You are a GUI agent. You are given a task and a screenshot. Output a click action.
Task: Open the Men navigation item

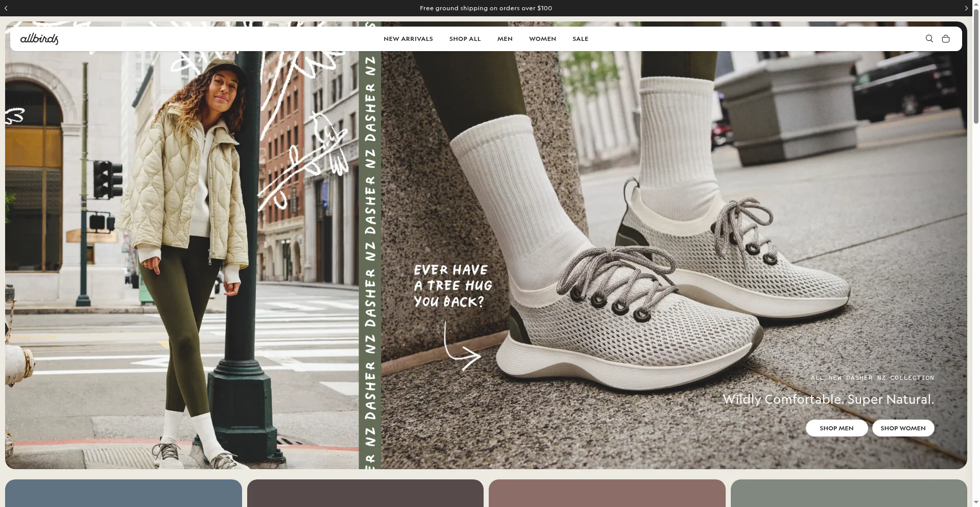[x=505, y=39]
